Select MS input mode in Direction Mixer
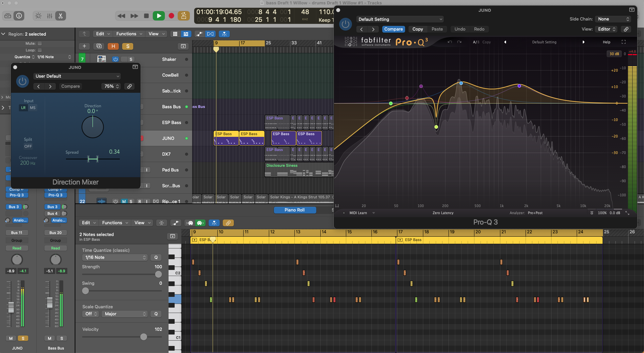 coord(33,108)
